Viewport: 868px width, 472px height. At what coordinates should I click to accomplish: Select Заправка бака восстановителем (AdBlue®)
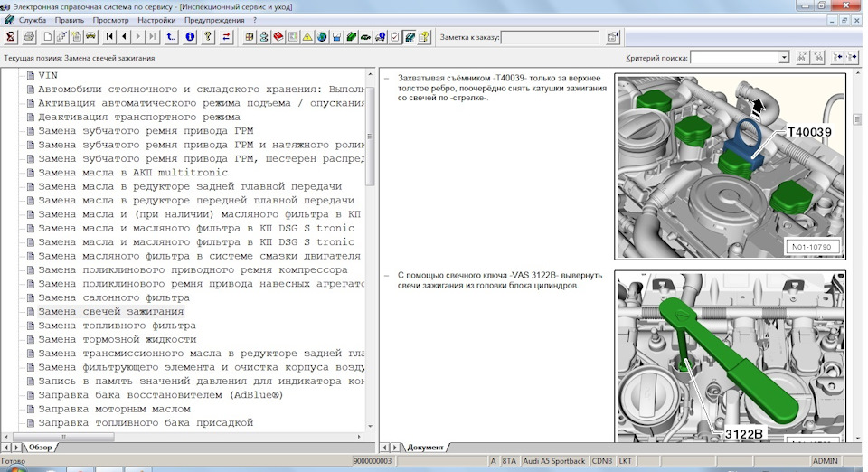pyautogui.click(x=161, y=394)
